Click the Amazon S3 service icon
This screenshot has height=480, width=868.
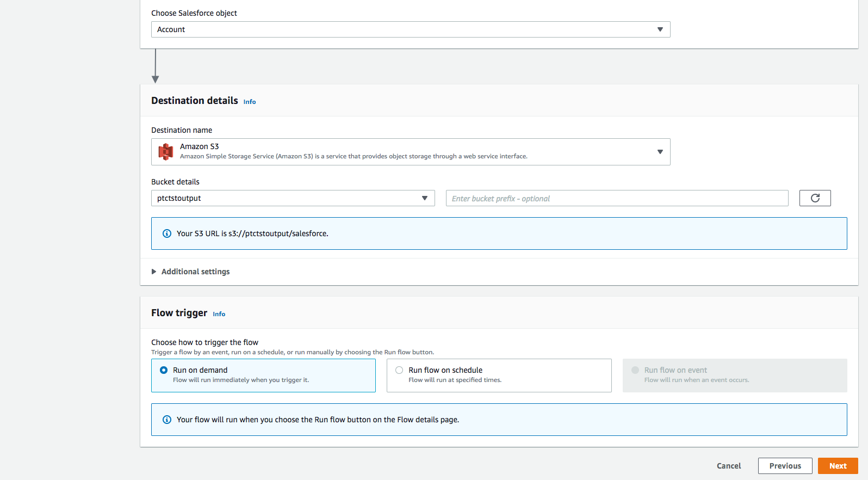(x=166, y=152)
